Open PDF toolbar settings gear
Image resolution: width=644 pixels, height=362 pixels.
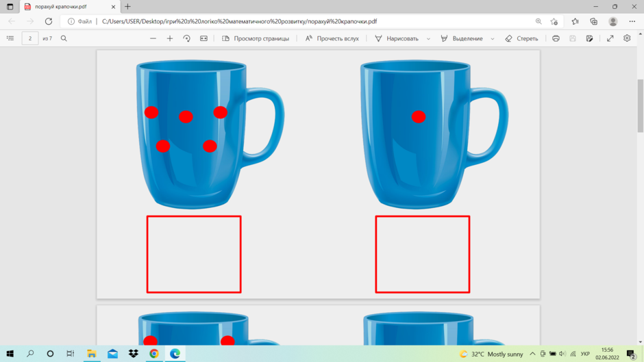point(627,38)
